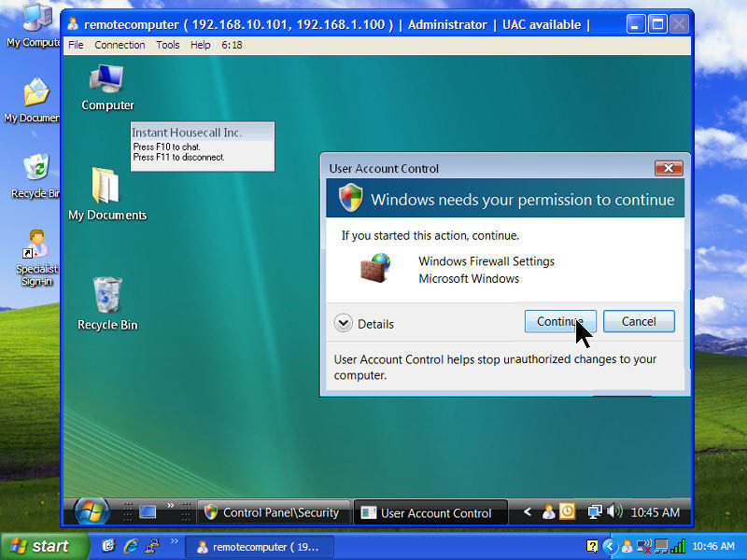Expand hidden XP tray icons arrow
The image size is (747, 560).
tap(610, 546)
